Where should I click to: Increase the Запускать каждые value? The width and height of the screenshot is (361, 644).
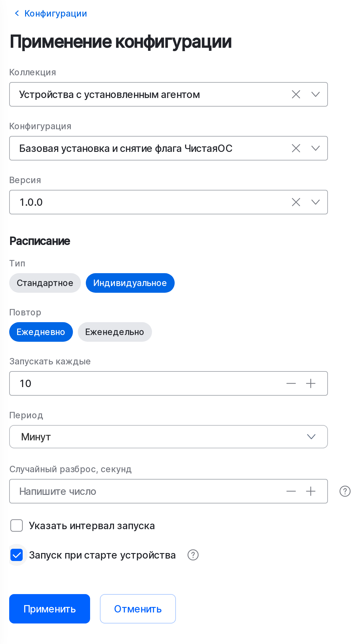pos(311,383)
